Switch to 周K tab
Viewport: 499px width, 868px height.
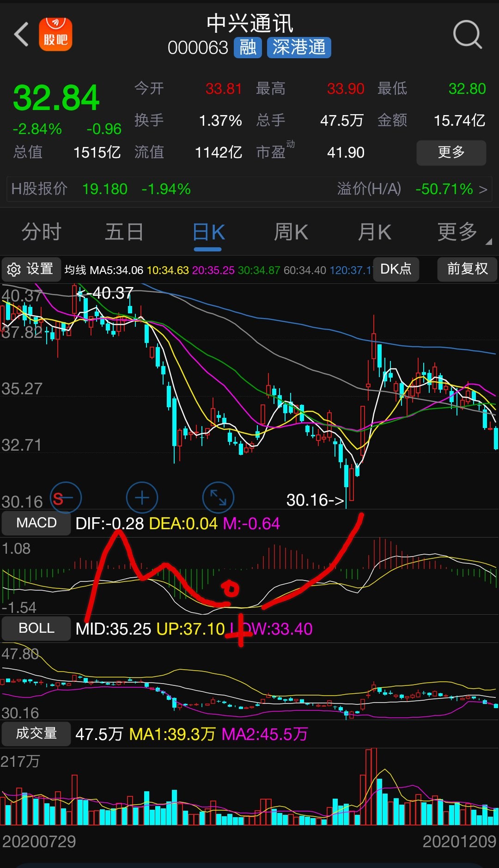(291, 232)
